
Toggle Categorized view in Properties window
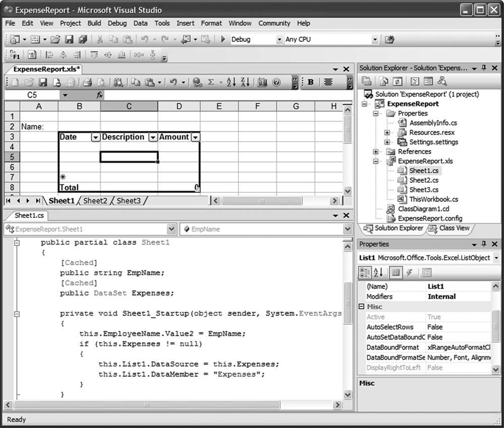pyautogui.click(x=364, y=272)
